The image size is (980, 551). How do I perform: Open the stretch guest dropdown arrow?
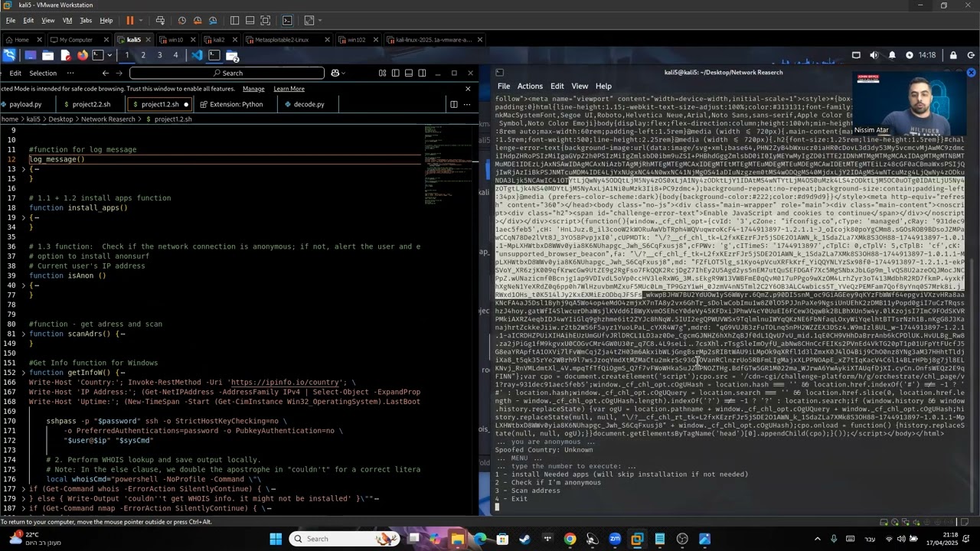(320, 21)
